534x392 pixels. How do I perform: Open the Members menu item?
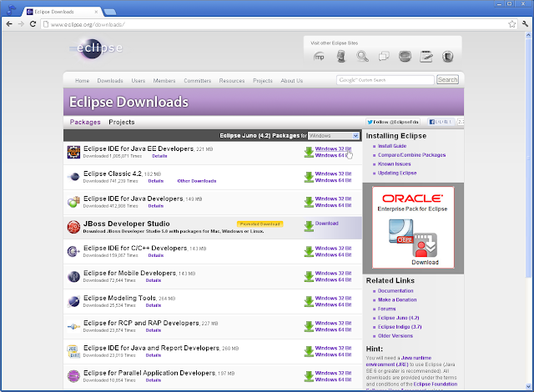[164, 81]
